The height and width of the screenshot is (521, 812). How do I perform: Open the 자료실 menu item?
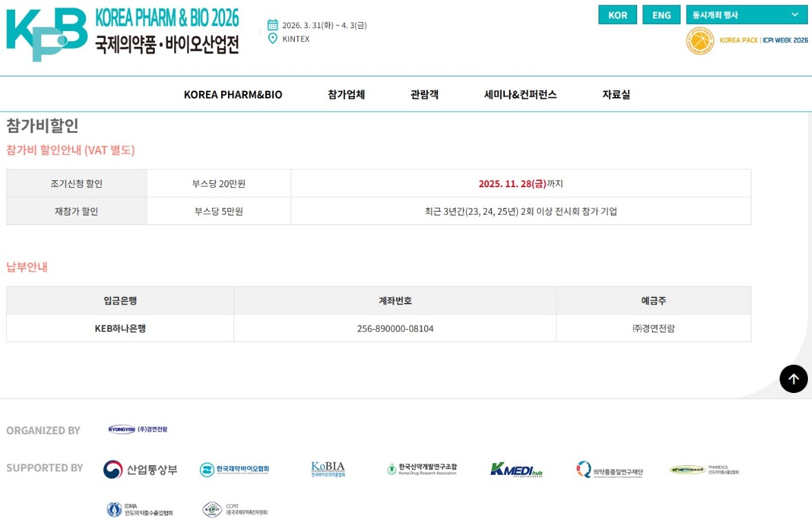tap(616, 94)
